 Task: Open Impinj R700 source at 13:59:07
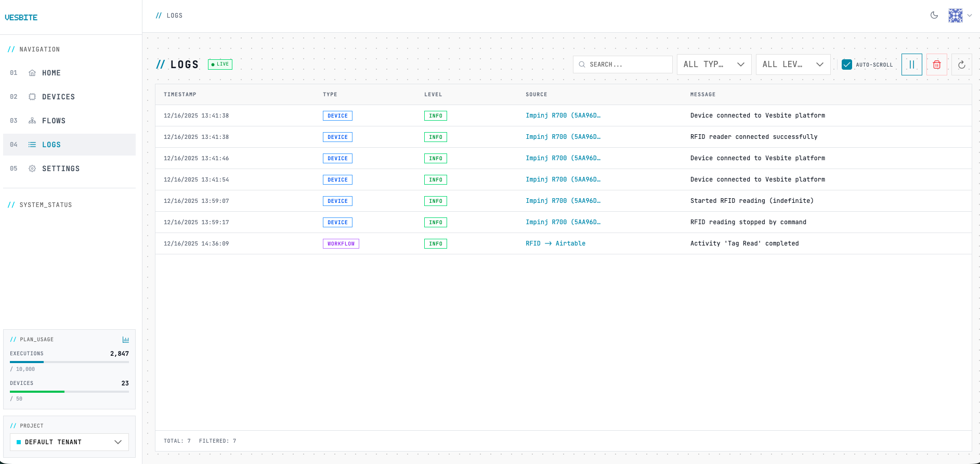tap(563, 201)
